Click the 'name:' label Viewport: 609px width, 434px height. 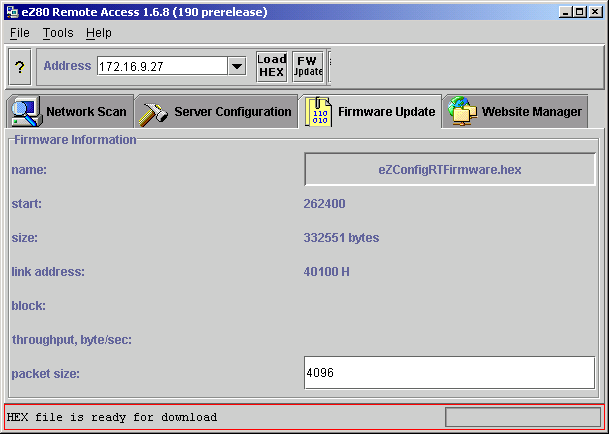point(29,170)
